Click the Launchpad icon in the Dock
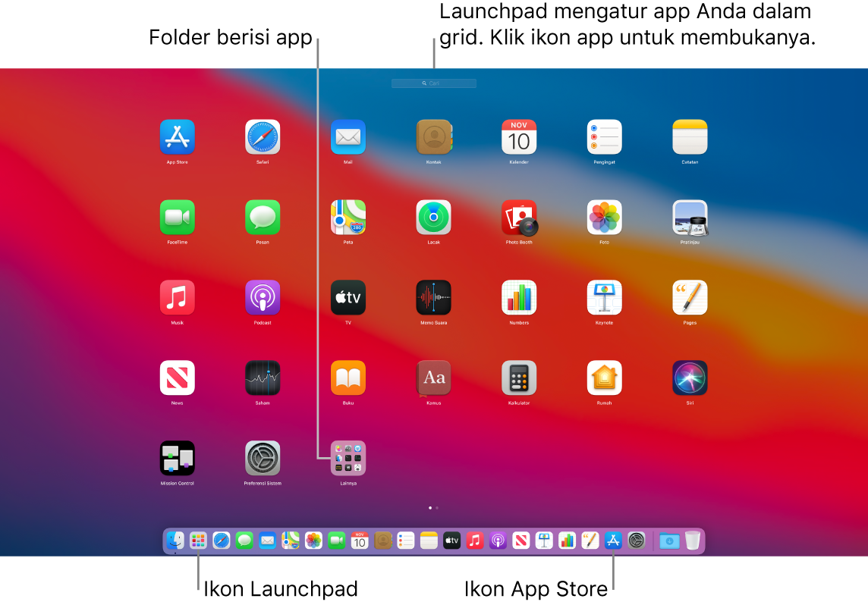Image resolution: width=868 pixels, height=605 pixels. pyautogui.click(x=198, y=541)
